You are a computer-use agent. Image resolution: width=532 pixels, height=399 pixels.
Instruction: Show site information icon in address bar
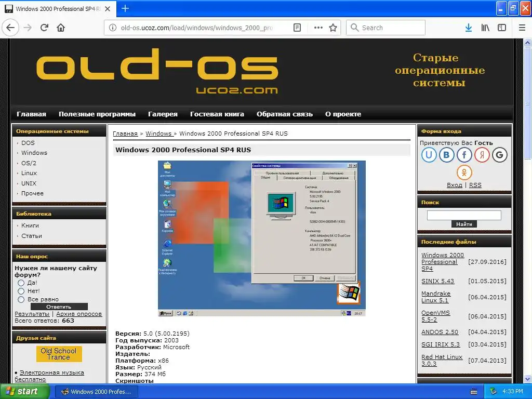(x=113, y=28)
